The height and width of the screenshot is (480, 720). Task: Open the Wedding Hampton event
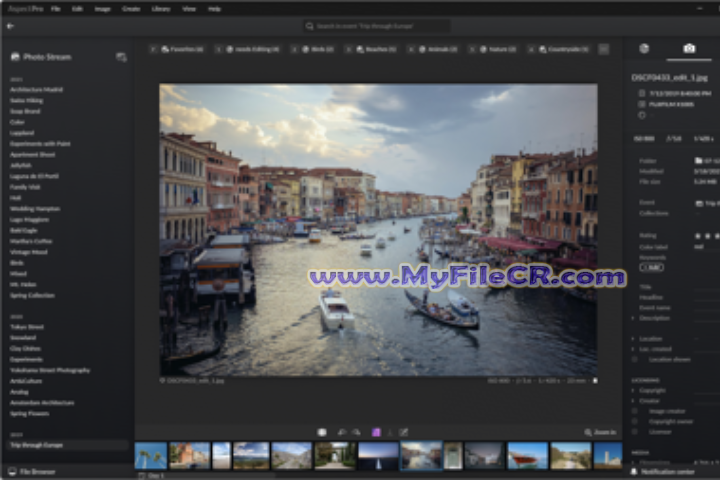pos(35,209)
